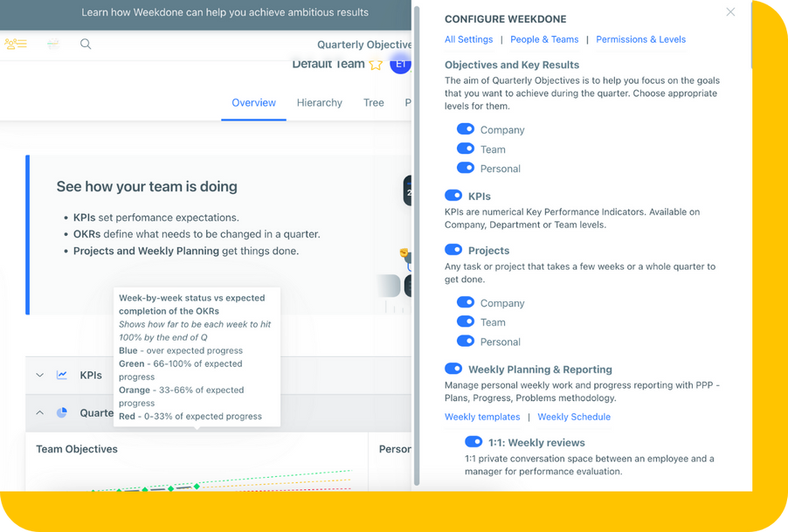Click the 1:1: Weekly reviews heading
Image resolution: width=788 pixels, height=532 pixels.
(x=536, y=443)
